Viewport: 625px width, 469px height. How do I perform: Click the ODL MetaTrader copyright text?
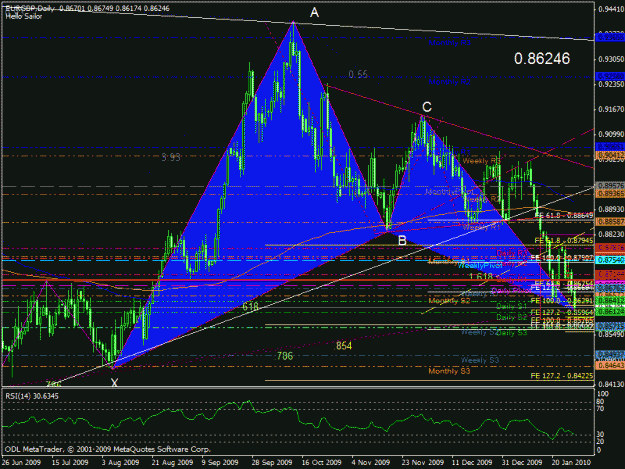[x=107, y=449]
